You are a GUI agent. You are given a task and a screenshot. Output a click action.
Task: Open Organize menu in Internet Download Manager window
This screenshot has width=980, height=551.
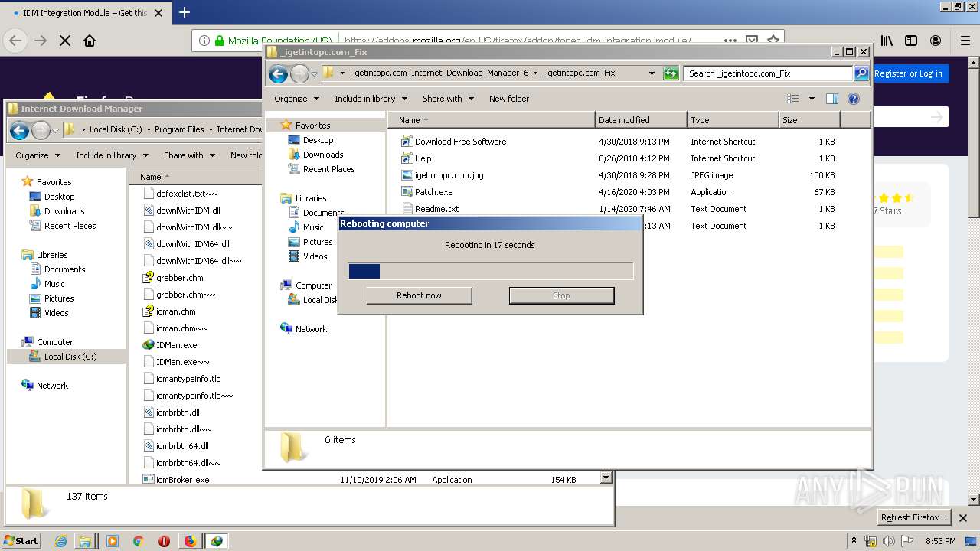click(x=38, y=155)
